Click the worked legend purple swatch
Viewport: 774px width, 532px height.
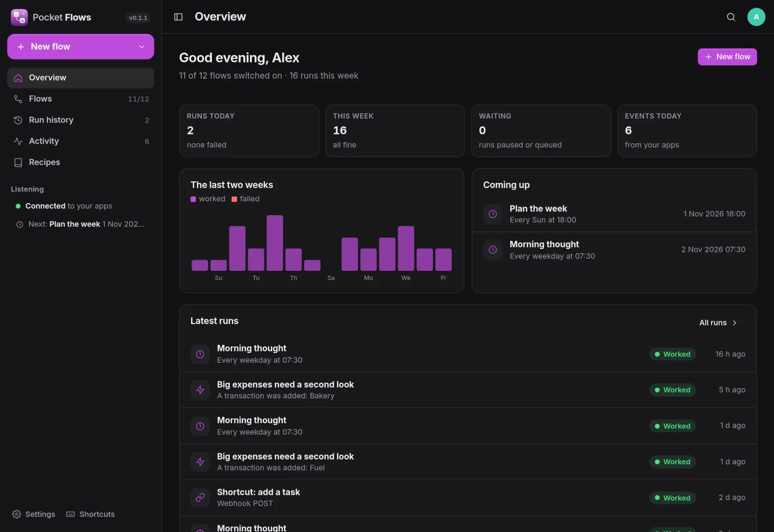193,199
